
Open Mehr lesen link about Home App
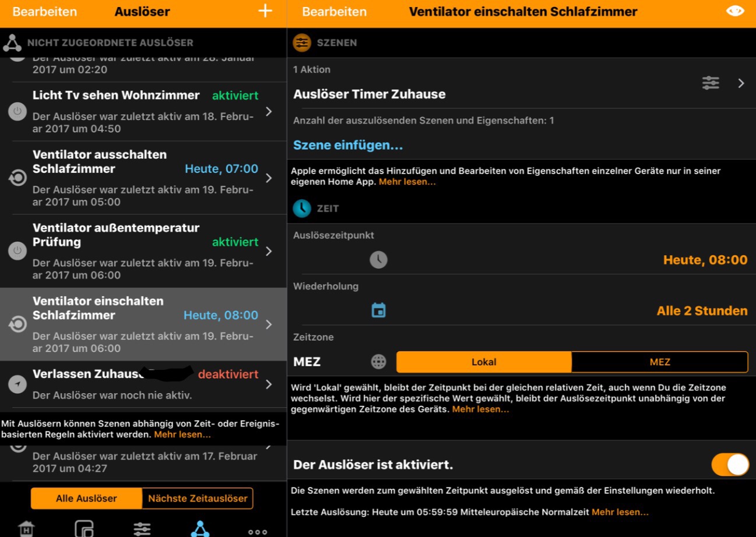(407, 182)
